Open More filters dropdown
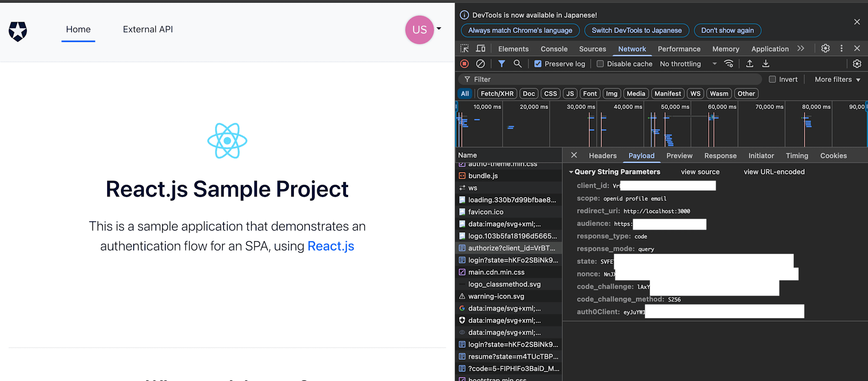The width and height of the screenshot is (868, 381). 837,79
